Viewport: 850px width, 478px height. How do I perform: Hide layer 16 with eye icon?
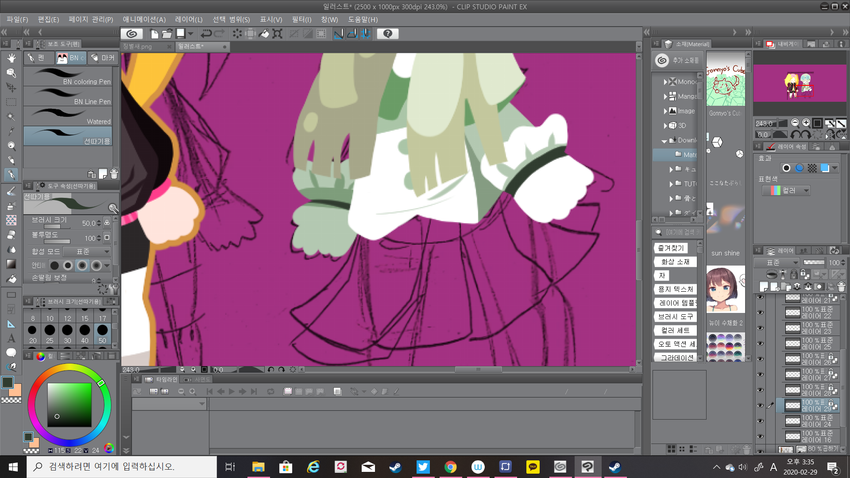point(760,436)
